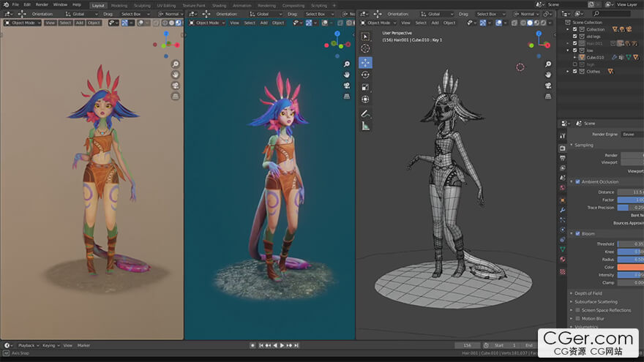Uncheck the Bloom checkbox
Viewport: 644px width, 362px height.
click(x=577, y=233)
